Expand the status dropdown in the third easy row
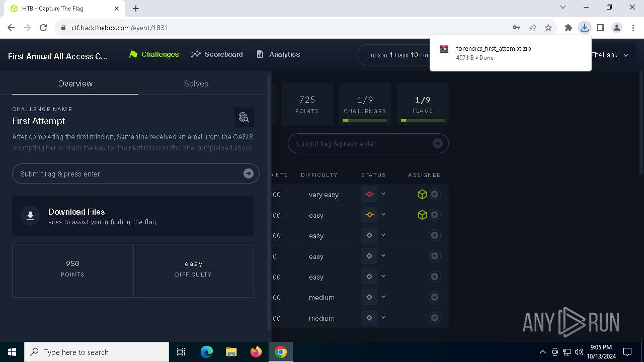 [383, 255]
